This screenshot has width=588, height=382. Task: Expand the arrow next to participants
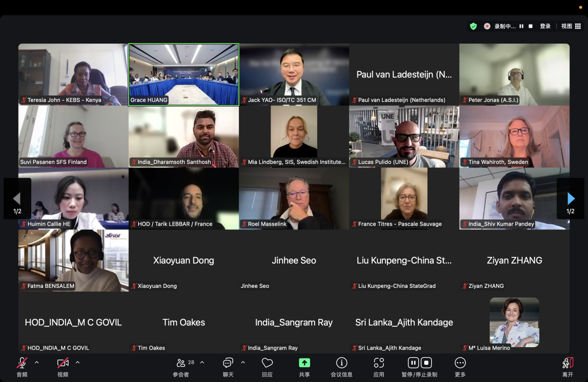pos(202,363)
